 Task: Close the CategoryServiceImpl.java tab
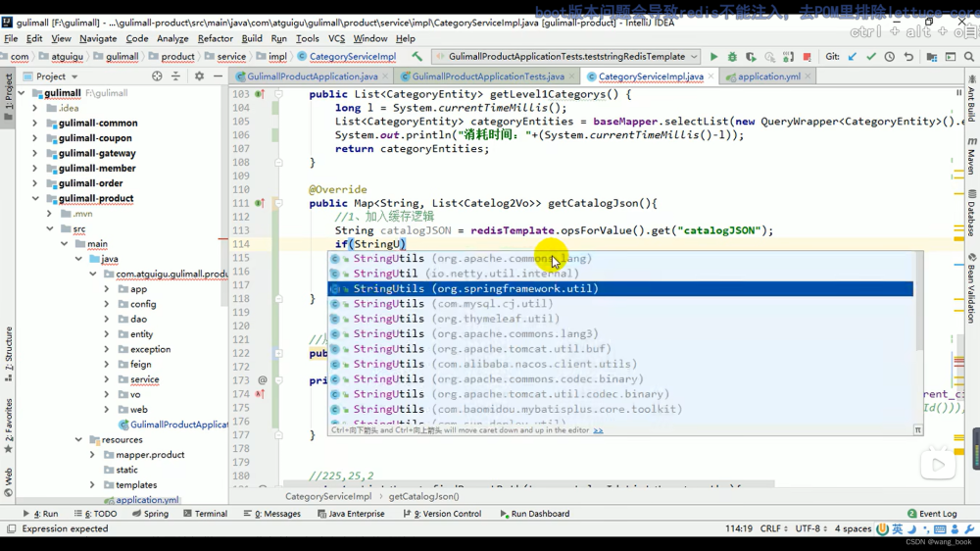coord(710,76)
